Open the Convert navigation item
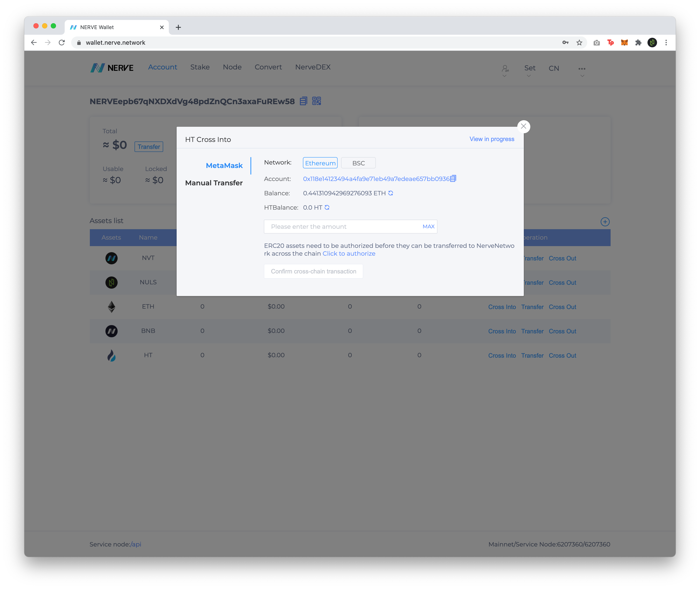The height and width of the screenshot is (589, 700). [268, 67]
